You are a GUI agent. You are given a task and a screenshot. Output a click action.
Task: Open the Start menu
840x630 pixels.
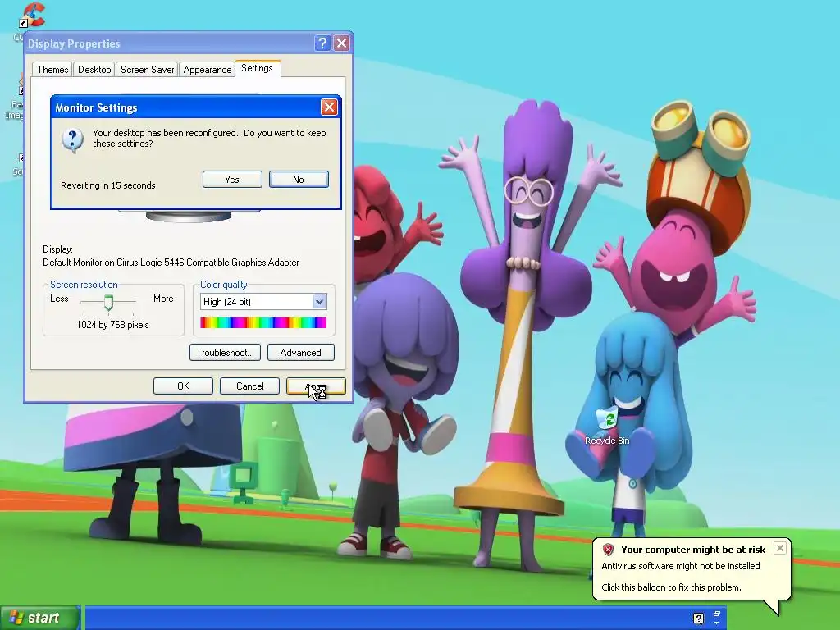pos(39,618)
